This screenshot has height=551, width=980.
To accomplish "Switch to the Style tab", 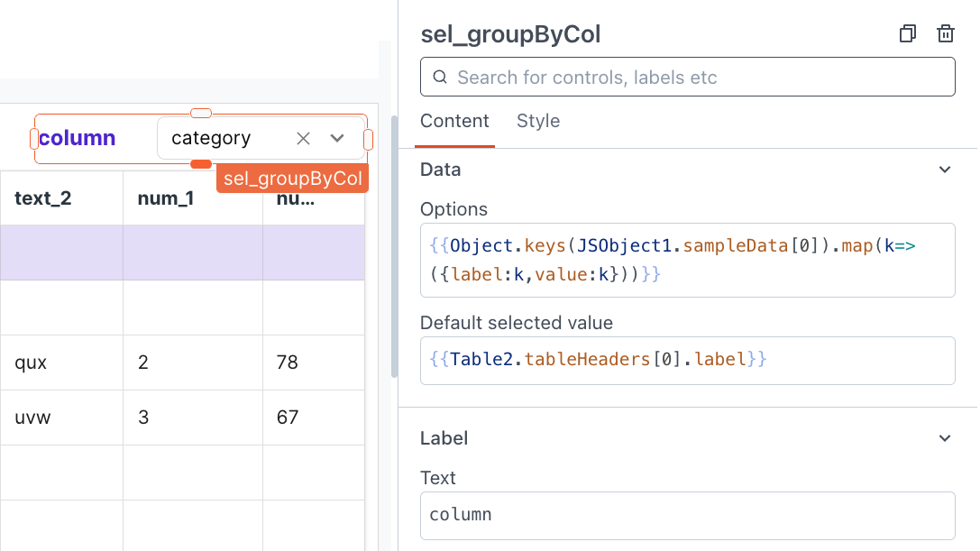I will coord(538,121).
